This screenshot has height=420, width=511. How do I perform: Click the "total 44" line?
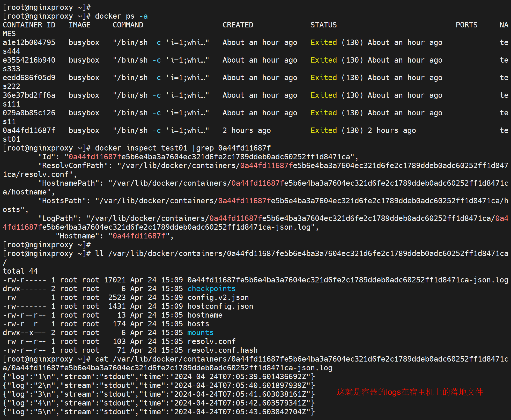[x=20, y=271]
